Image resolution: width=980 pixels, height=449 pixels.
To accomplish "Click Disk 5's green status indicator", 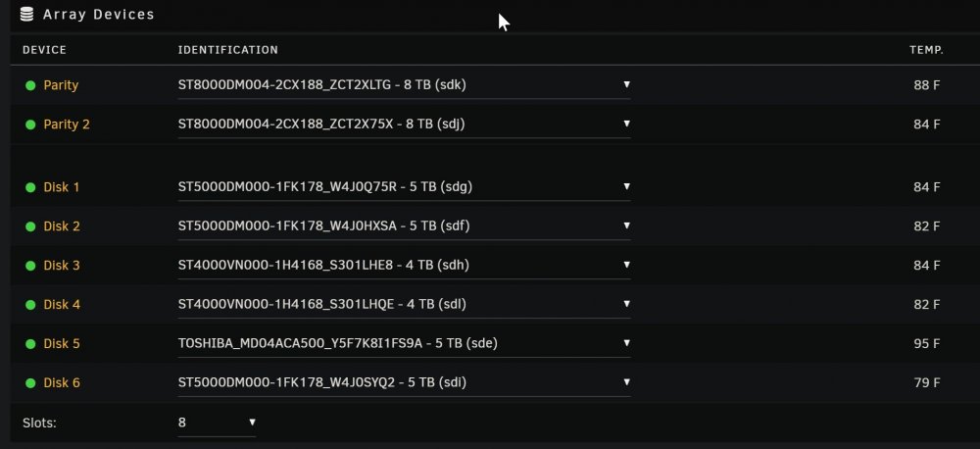I will coord(30,344).
